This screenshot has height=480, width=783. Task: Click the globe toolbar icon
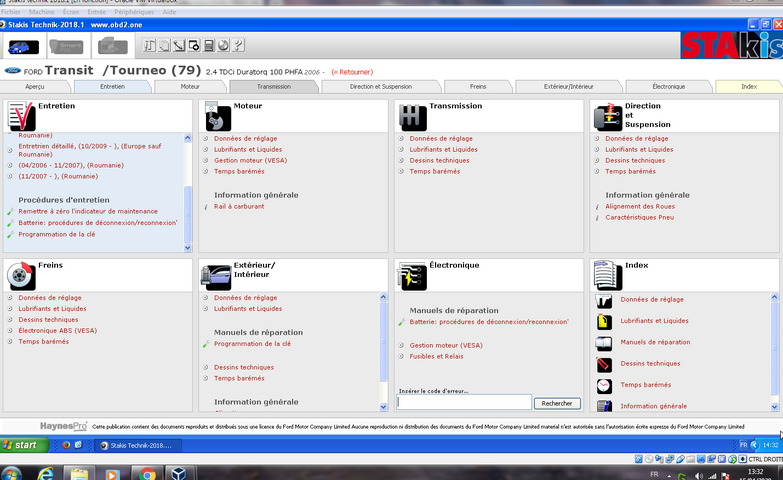223,45
